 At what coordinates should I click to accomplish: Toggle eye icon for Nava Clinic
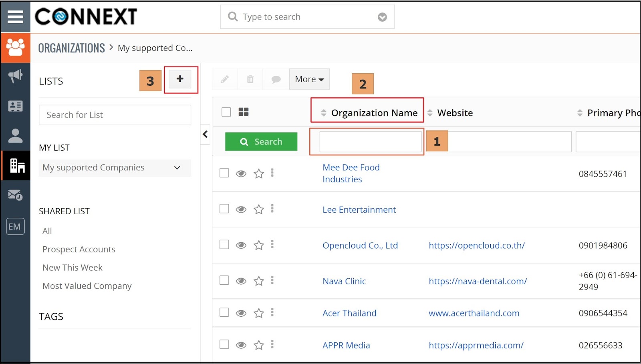pyautogui.click(x=241, y=281)
